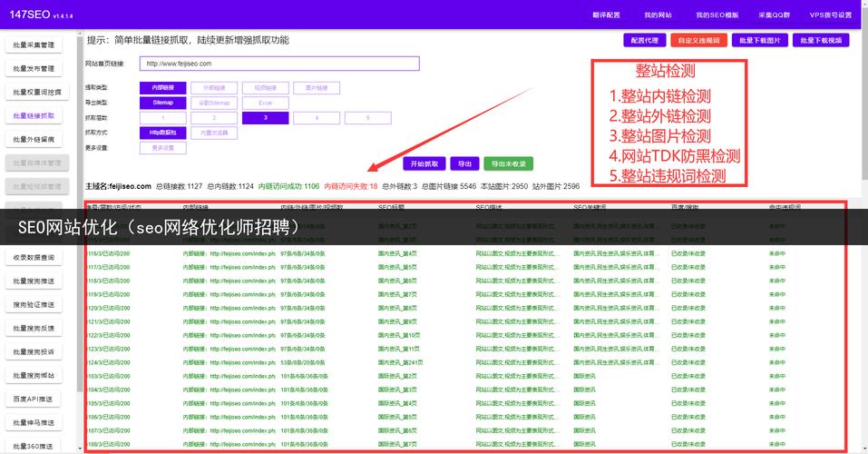
Task: Open 批量搜狗推送 in the sidebar
Action: 34,281
